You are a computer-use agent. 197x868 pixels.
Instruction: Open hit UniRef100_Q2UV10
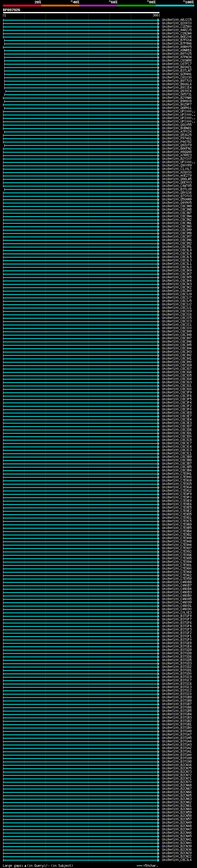[177, 23]
